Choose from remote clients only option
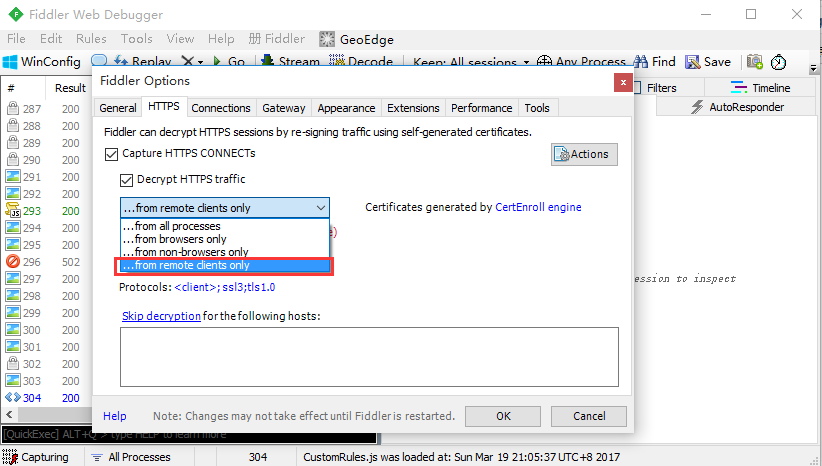Screen dimensions: 822x466 225,265
